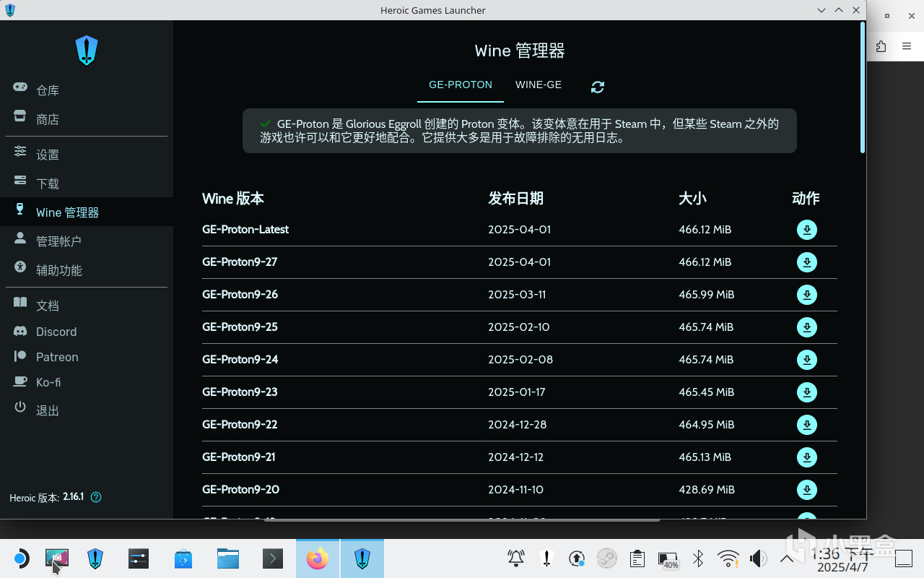Download GE-Proton9-22
The image size is (924, 578).
click(807, 425)
